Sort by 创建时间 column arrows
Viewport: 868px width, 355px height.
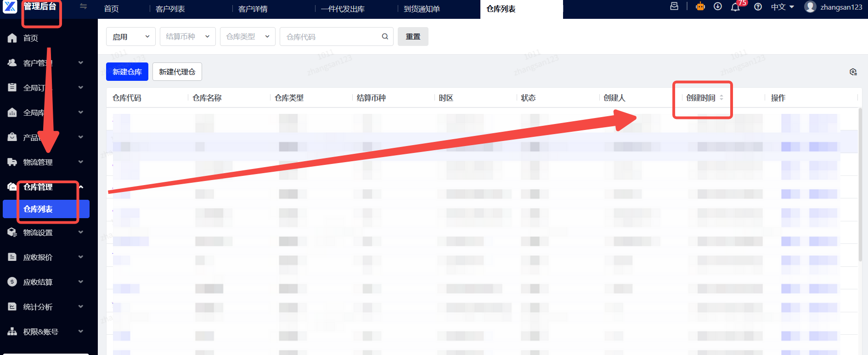[721, 98]
